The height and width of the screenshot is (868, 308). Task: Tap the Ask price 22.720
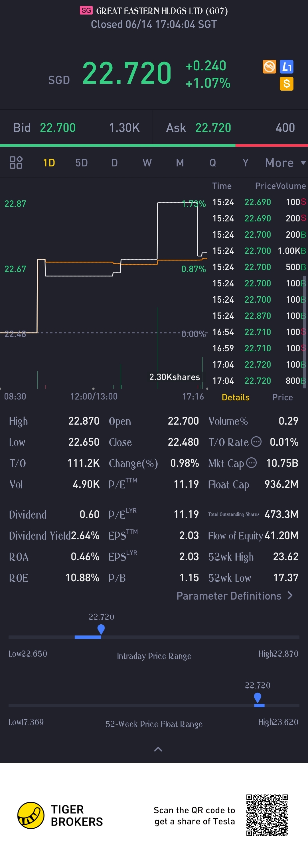[x=213, y=128]
